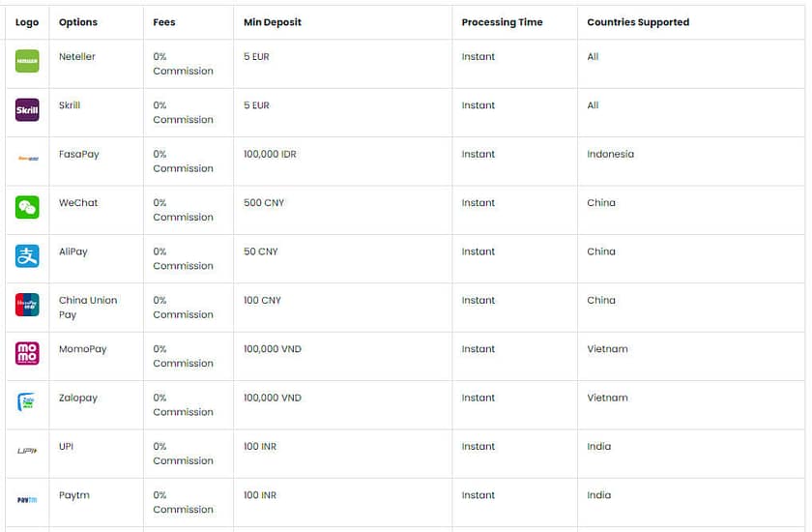812x532 pixels.
Task: Click the Processing Time column header
Action: click(502, 22)
